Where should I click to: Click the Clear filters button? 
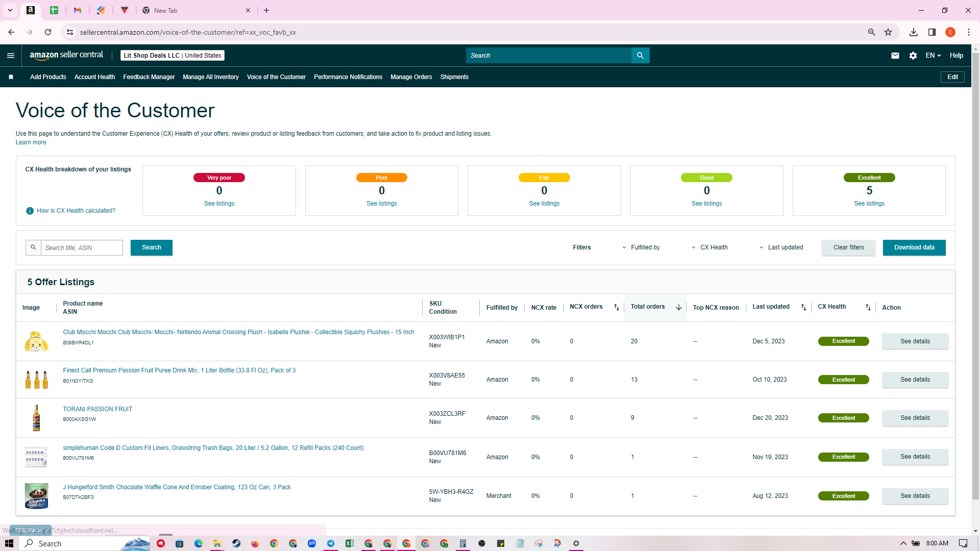click(x=849, y=247)
